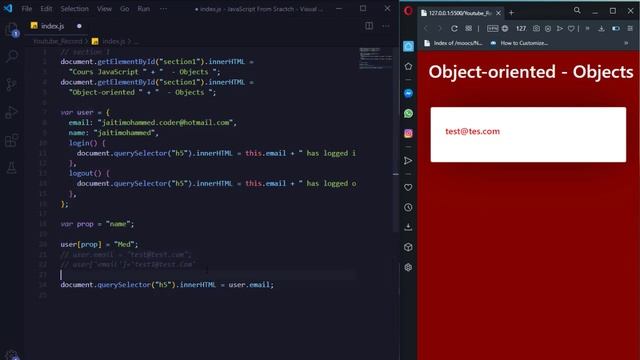Open the Extensions view in VS Code
Viewport: 640px width, 360px height.
(x=11, y=140)
